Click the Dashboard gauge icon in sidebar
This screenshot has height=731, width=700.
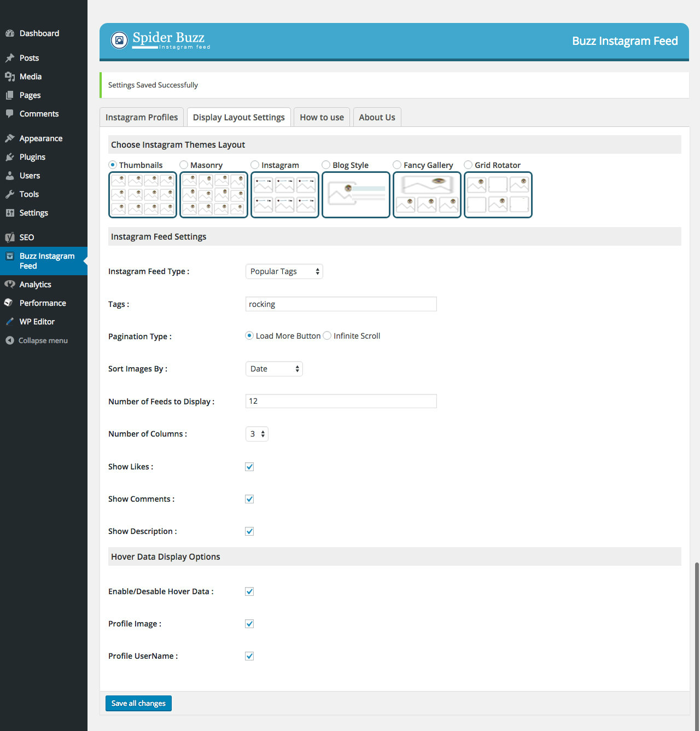[x=9, y=33]
